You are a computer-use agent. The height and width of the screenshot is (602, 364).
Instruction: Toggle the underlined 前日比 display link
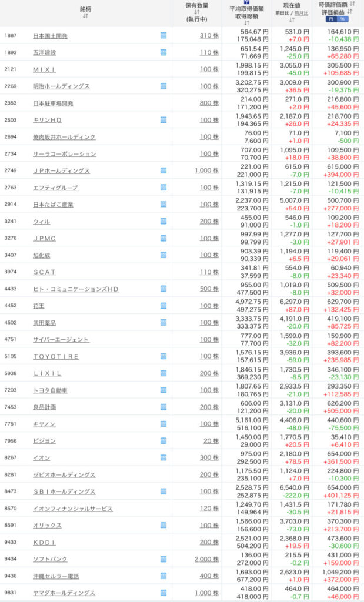300,12
